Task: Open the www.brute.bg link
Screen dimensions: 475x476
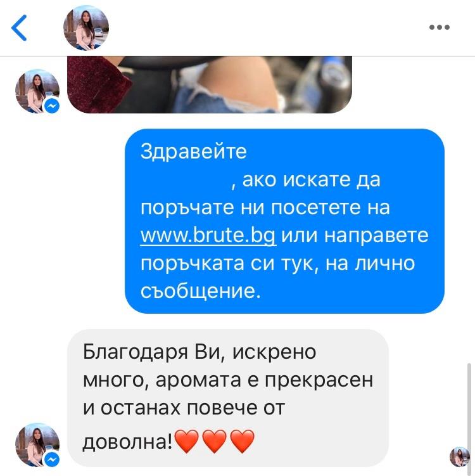Action: [208, 235]
